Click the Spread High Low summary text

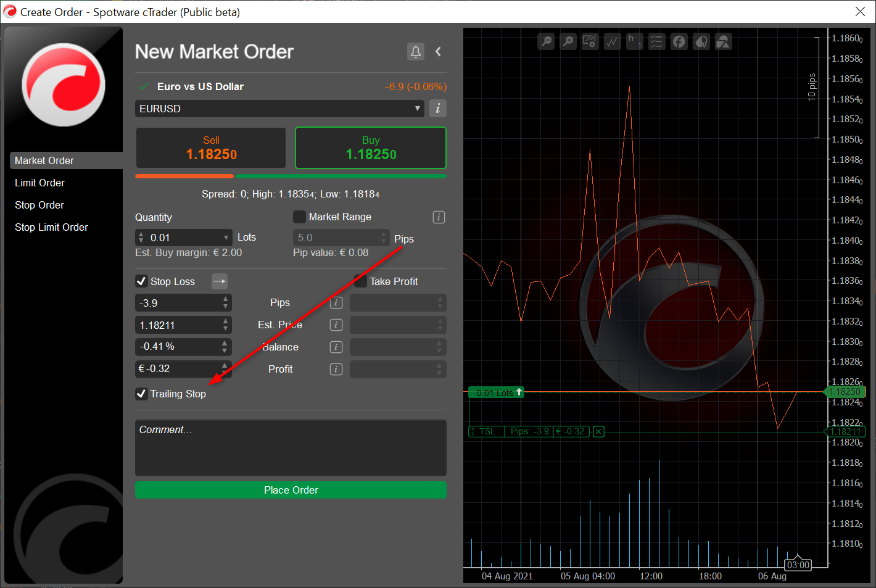pyautogui.click(x=291, y=194)
